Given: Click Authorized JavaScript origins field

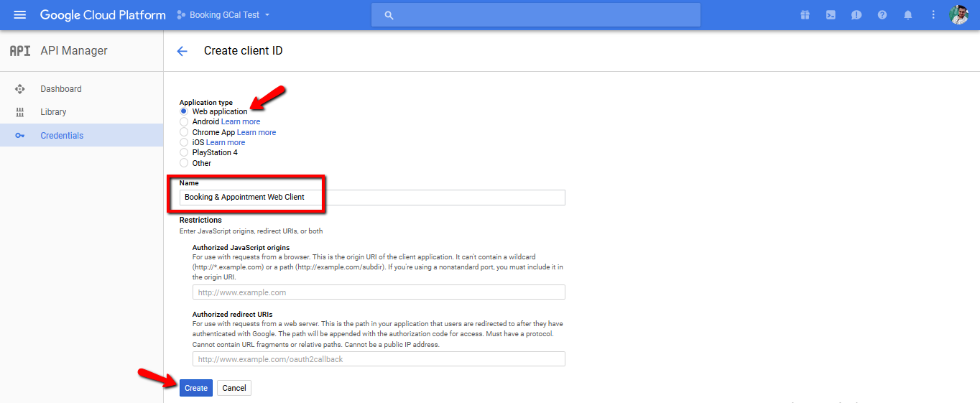Looking at the screenshot, I should (x=379, y=292).
